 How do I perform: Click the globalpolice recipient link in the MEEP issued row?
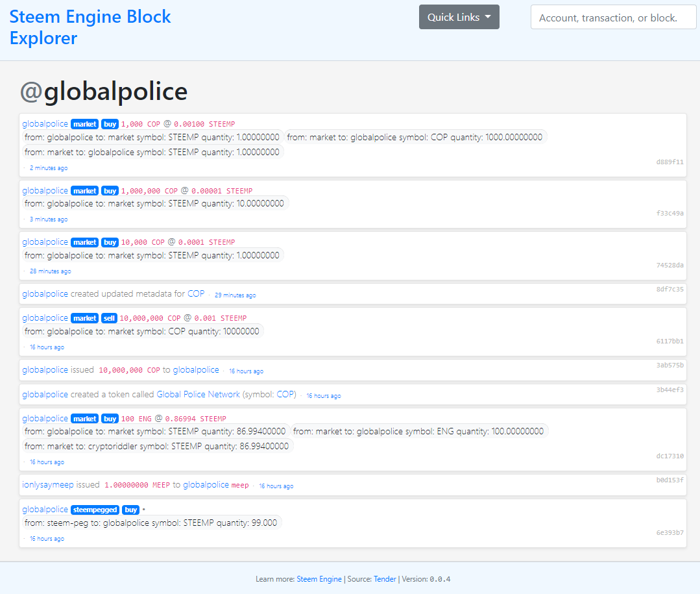(x=206, y=484)
